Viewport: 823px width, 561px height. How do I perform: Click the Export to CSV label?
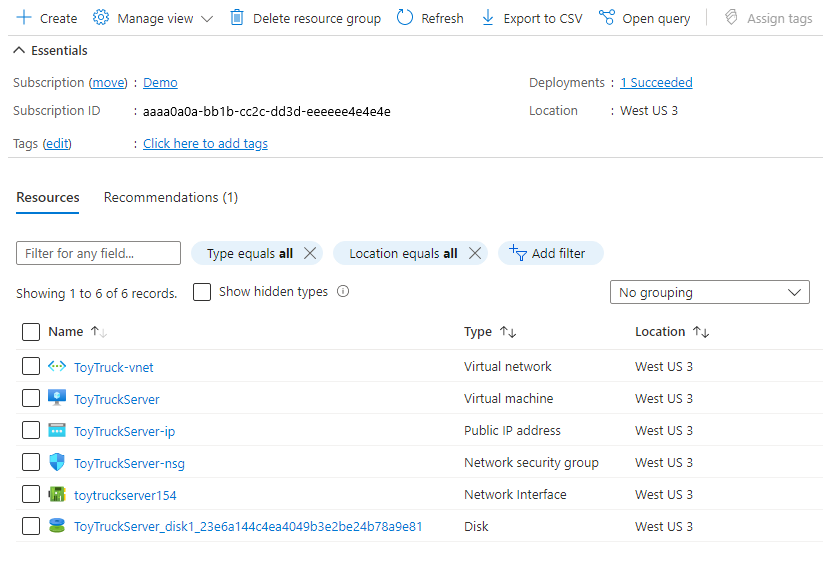(x=543, y=19)
